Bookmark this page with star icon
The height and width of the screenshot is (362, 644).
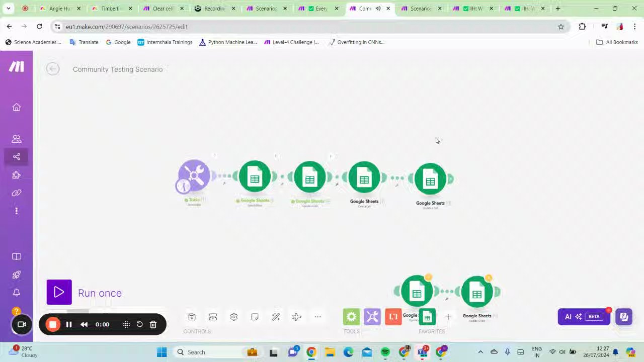click(x=561, y=27)
